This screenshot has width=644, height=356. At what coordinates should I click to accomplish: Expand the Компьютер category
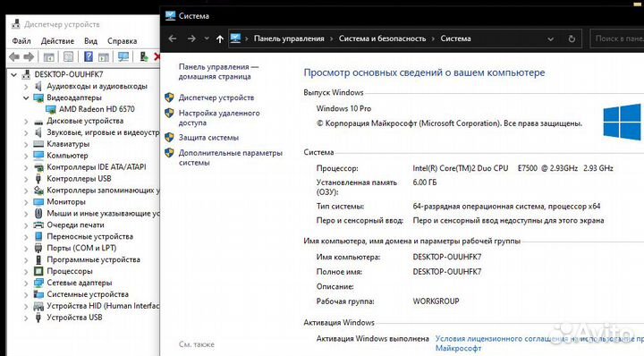[x=26, y=156]
